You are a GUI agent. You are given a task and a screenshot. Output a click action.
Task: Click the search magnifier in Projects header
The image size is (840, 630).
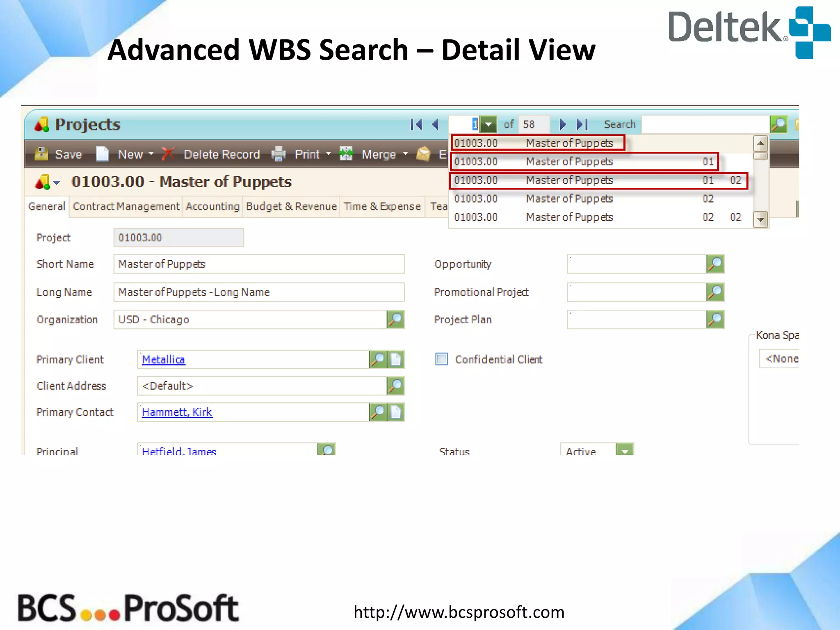coord(778,124)
